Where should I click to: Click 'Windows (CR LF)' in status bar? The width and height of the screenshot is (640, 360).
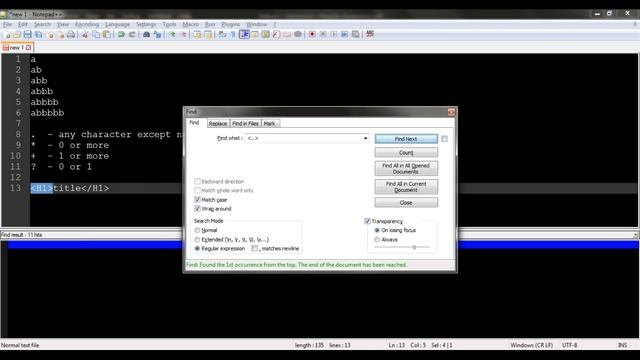(531, 345)
